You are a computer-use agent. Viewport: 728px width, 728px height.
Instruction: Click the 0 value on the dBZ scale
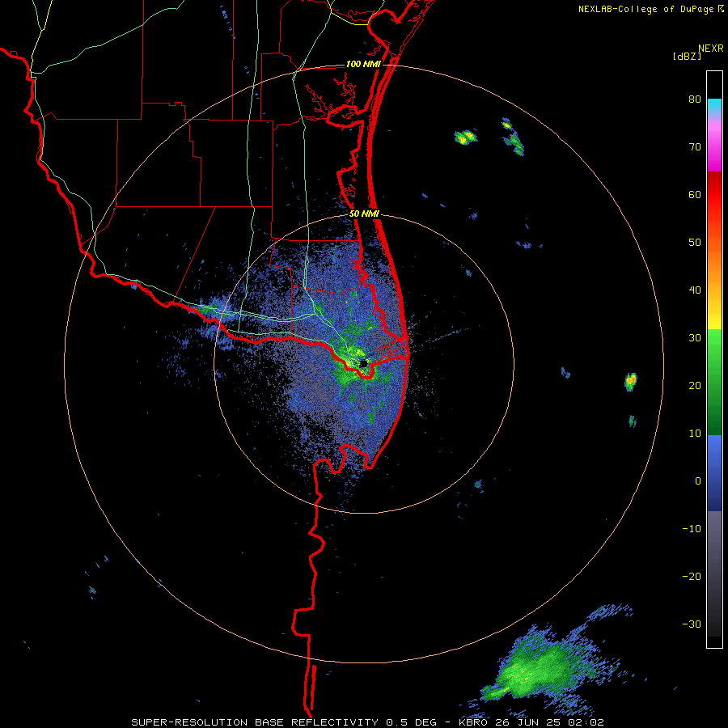pyautogui.click(x=698, y=481)
